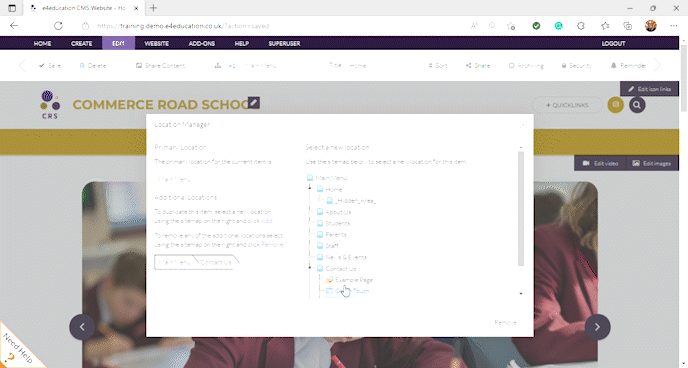This screenshot has width=688, height=368.
Task: Open the SUPERUSER menu
Action: coord(284,43)
